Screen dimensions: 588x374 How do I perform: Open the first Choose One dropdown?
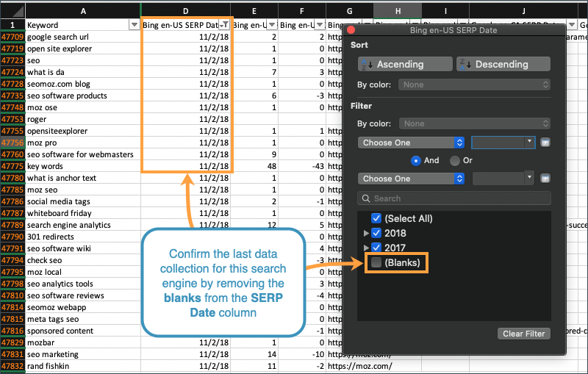411,143
